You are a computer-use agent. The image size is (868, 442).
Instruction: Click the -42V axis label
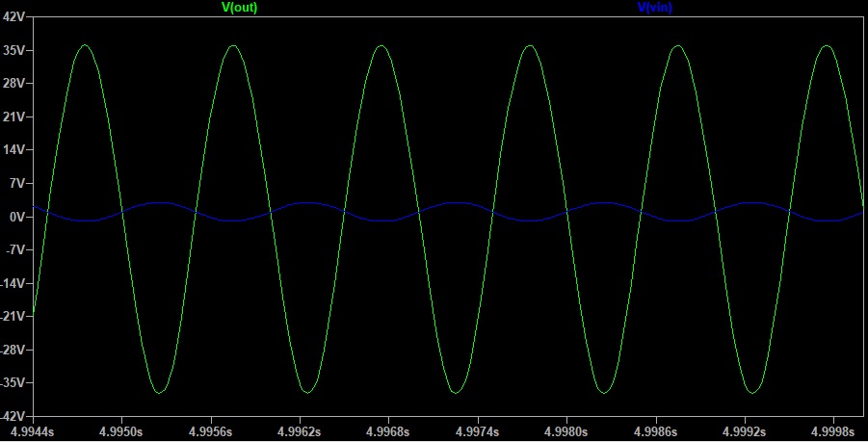click(x=13, y=416)
